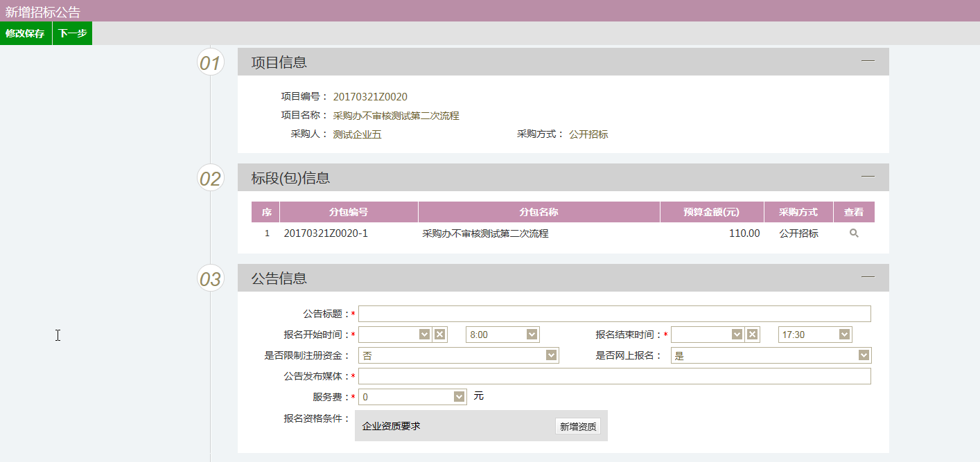Collapse the 项目信息 section
The image size is (980, 462).
868,61
